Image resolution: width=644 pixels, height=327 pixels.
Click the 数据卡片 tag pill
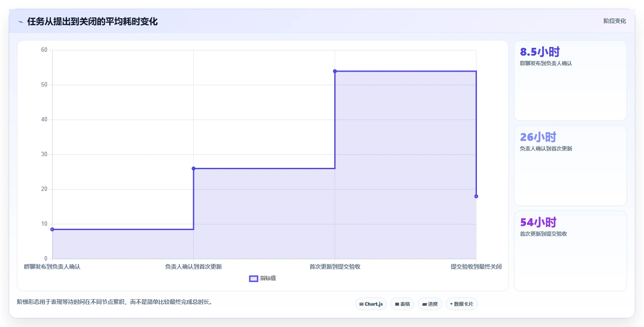click(x=461, y=304)
